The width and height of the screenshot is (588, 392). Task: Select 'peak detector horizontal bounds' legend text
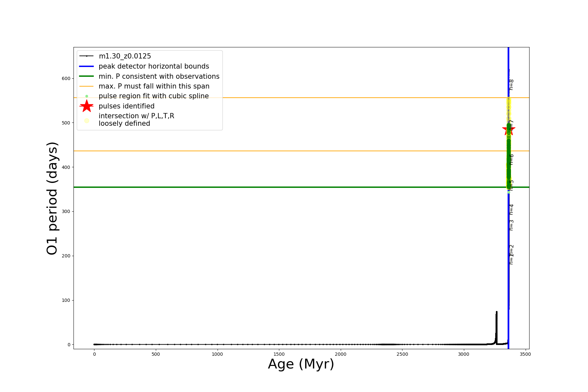(154, 66)
